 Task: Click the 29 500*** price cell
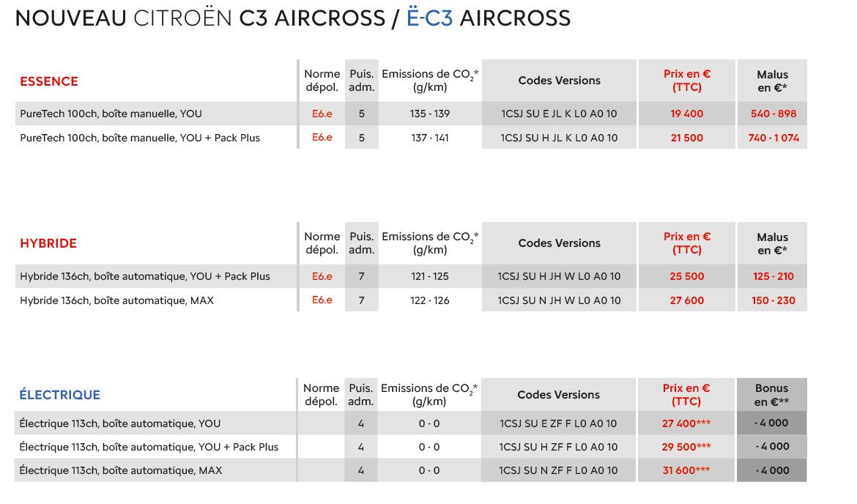coord(686,447)
